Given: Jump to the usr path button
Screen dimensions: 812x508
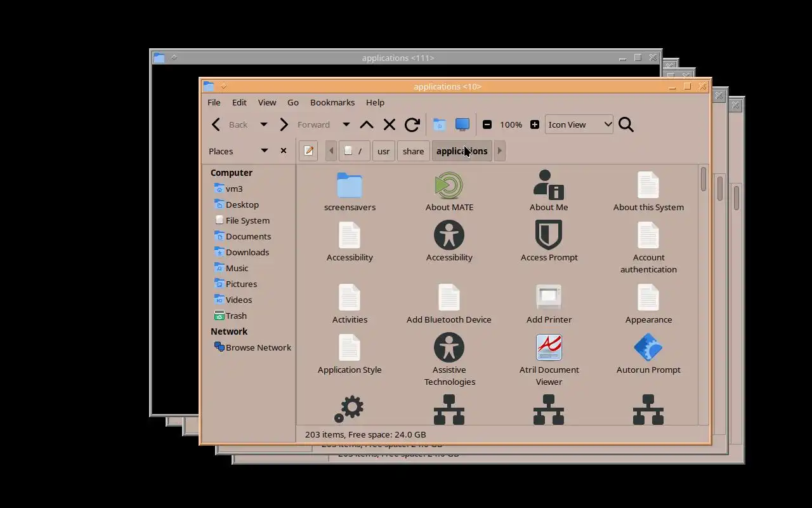Looking at the screenshot, I should tap(384, 151).
